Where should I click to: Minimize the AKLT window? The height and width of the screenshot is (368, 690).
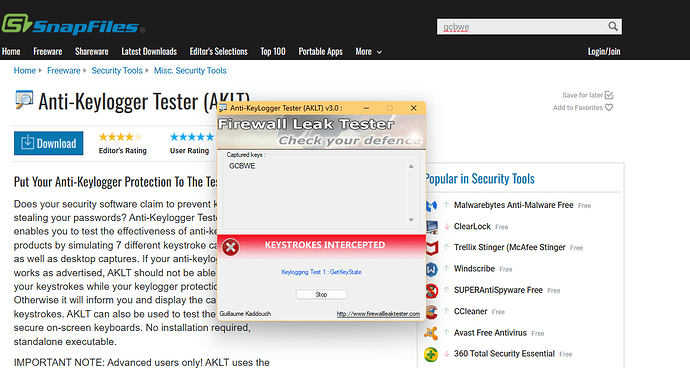pos(366,108)
